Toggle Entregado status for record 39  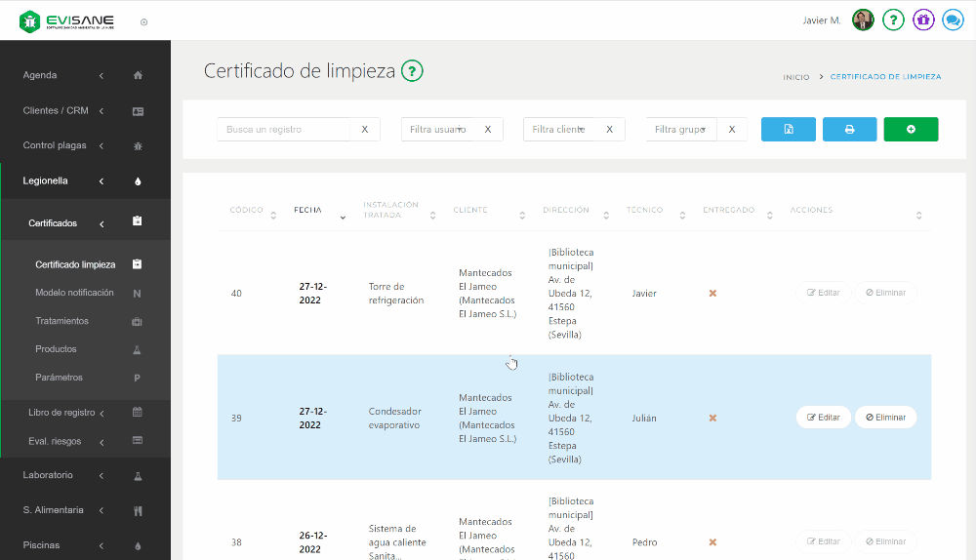click(x=712, y=418)
